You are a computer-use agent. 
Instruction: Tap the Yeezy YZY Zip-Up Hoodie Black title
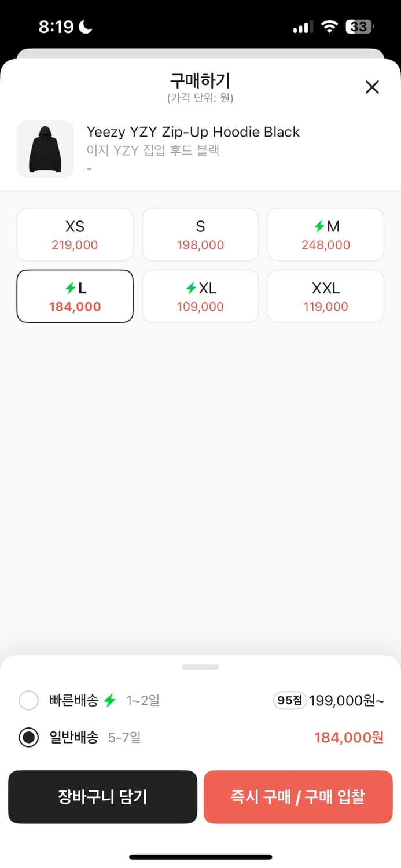[x=193, y=132]
